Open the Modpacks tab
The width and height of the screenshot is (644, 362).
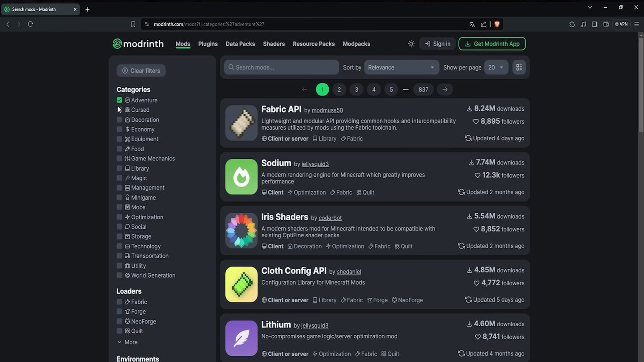point(356,44)
